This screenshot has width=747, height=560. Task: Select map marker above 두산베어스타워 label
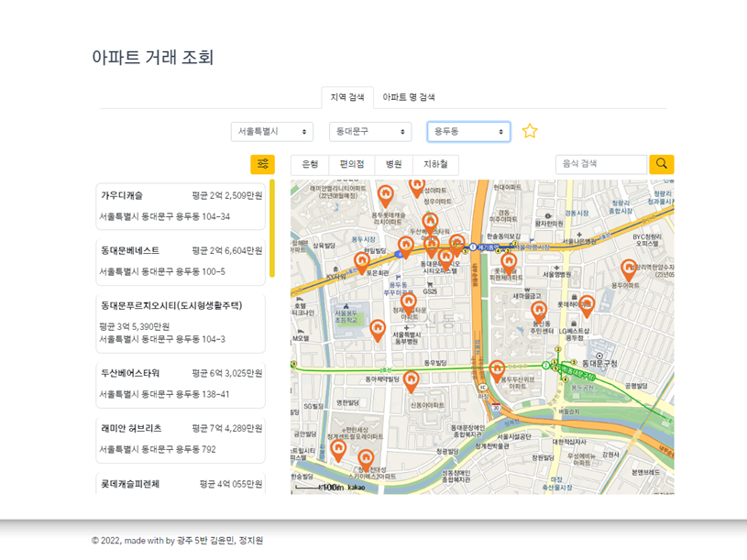(x=430, y=225)
